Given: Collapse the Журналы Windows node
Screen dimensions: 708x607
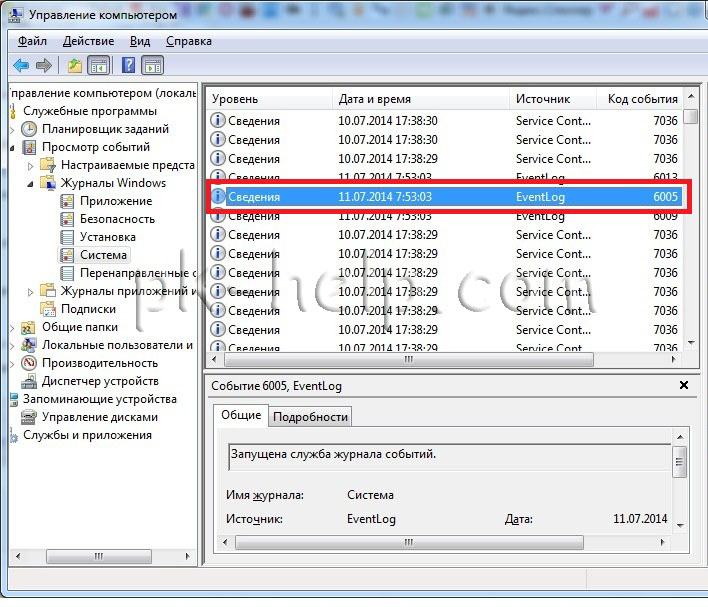Looking at the screenshot, I should coord(30,184).
